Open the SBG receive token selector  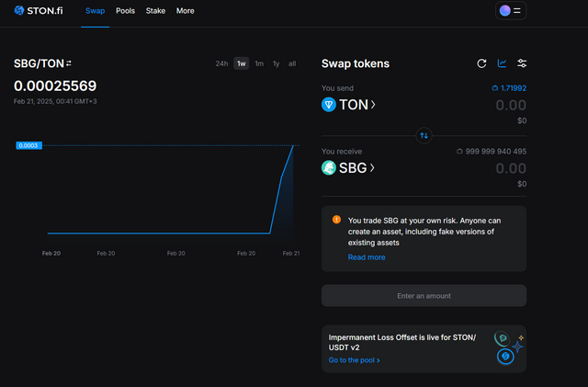tap(348, 167)
